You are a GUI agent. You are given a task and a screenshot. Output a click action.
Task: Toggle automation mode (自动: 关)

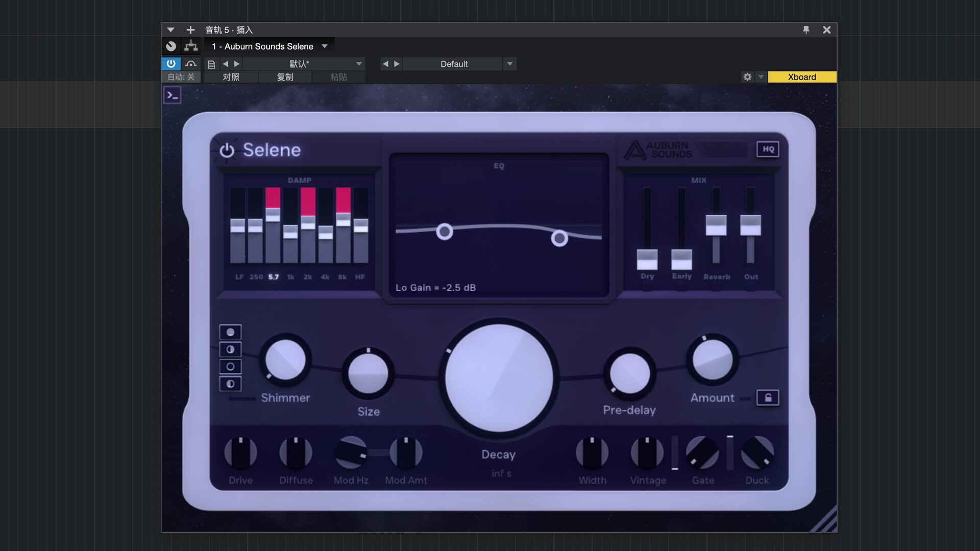[181, 77]
